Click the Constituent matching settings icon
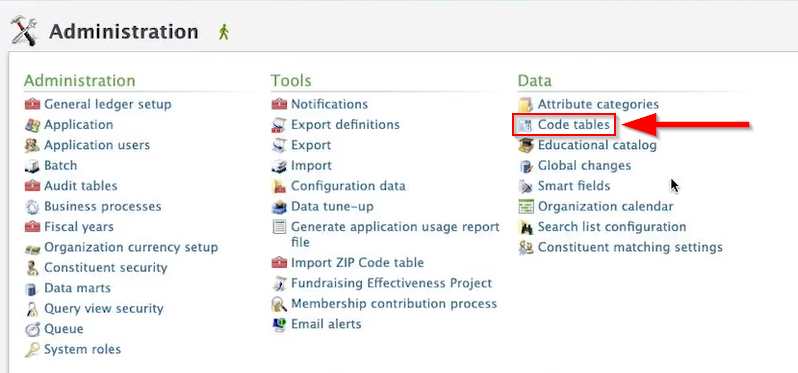 click(x=526, y=248)
